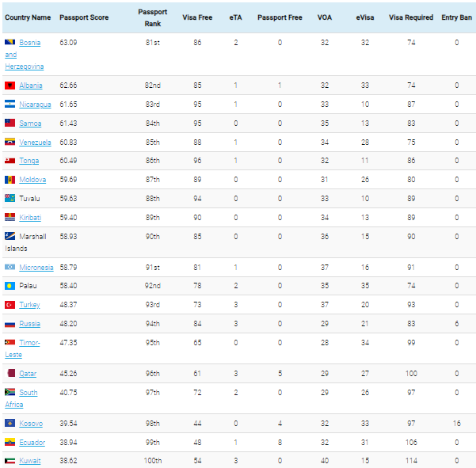
Task: Select the Passport Rank column header
Action: pos(153,17)
